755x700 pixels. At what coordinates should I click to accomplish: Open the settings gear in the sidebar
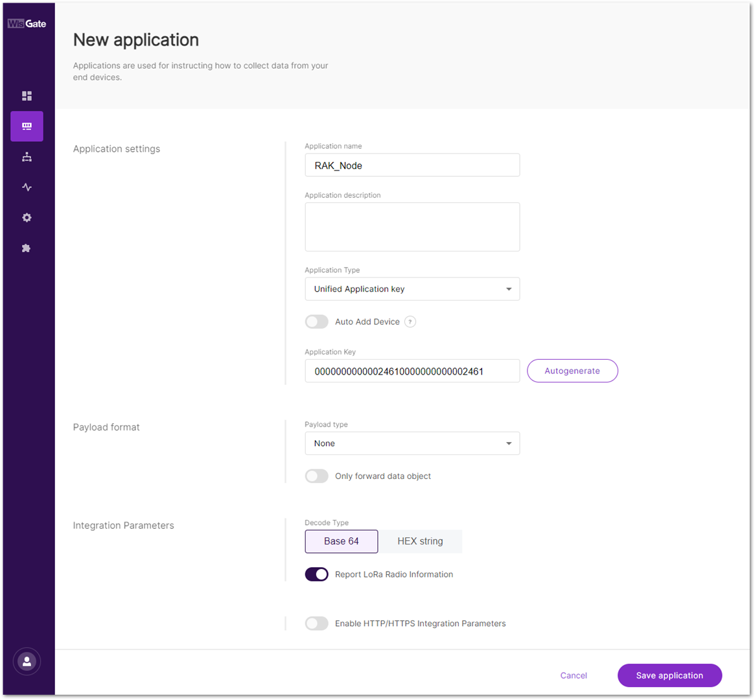27,217
